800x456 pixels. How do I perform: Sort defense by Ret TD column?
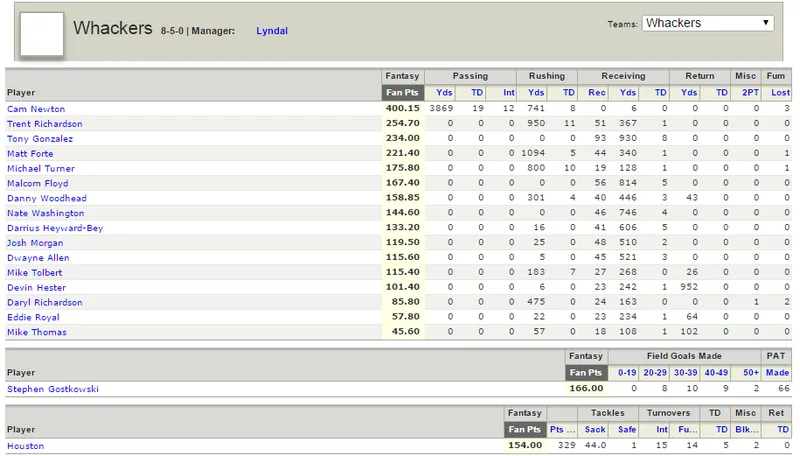pos(783,429)
